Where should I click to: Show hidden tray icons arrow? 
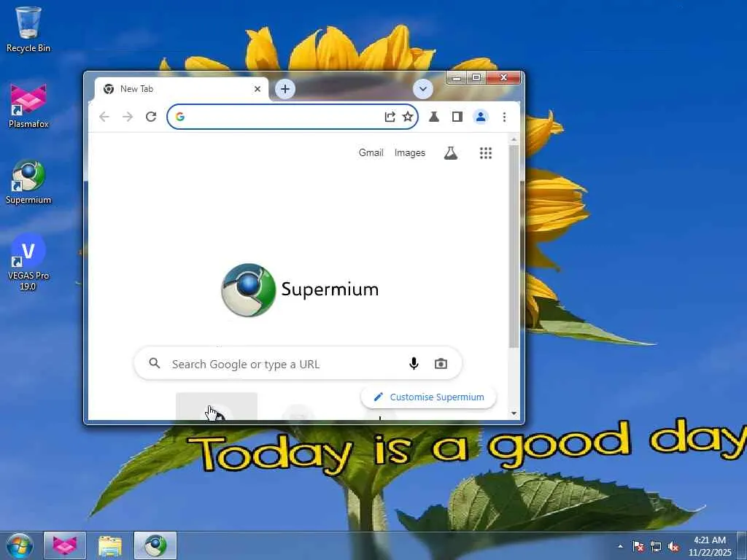click(620, 546)
